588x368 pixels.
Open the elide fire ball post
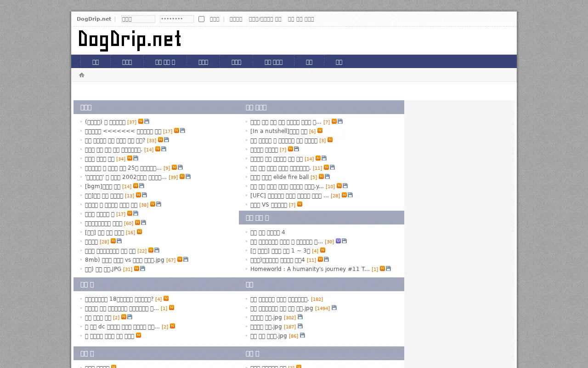click(279, 177)
